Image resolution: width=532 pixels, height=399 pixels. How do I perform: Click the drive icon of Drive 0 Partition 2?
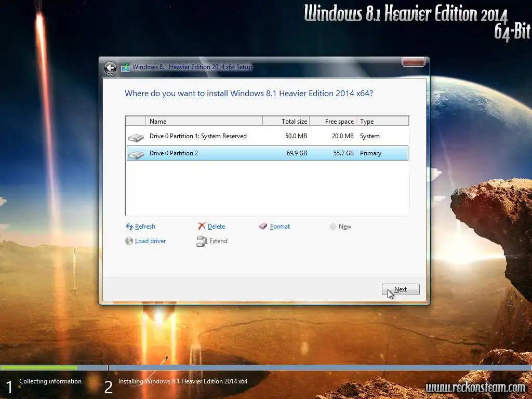click(136, 155)
